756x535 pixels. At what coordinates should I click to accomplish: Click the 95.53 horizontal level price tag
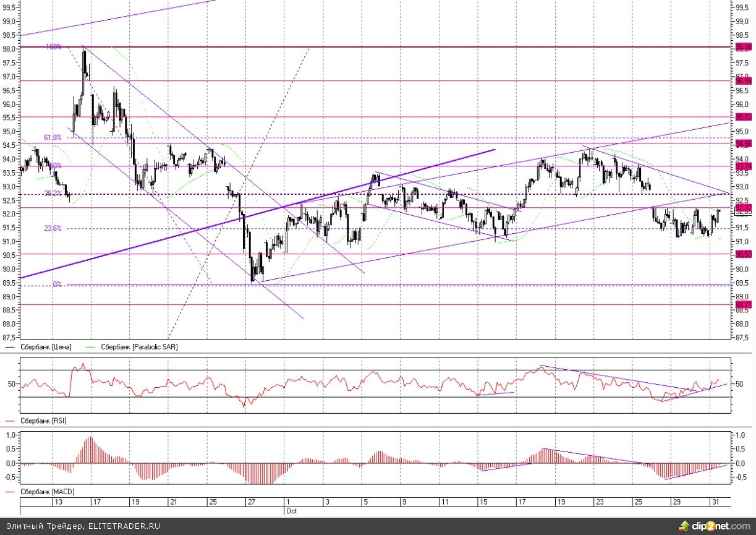742,117
